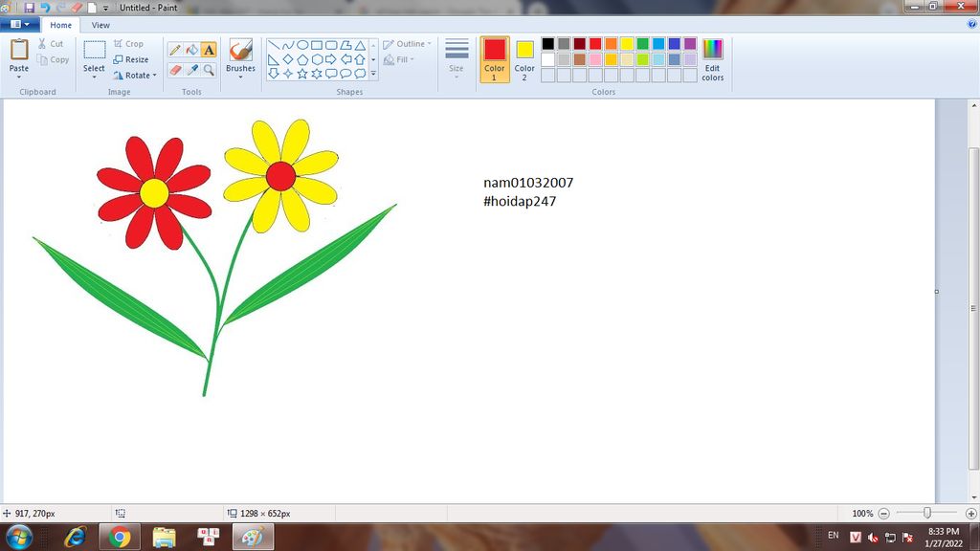Click the zoom in plus button

[x=970, y=514]
